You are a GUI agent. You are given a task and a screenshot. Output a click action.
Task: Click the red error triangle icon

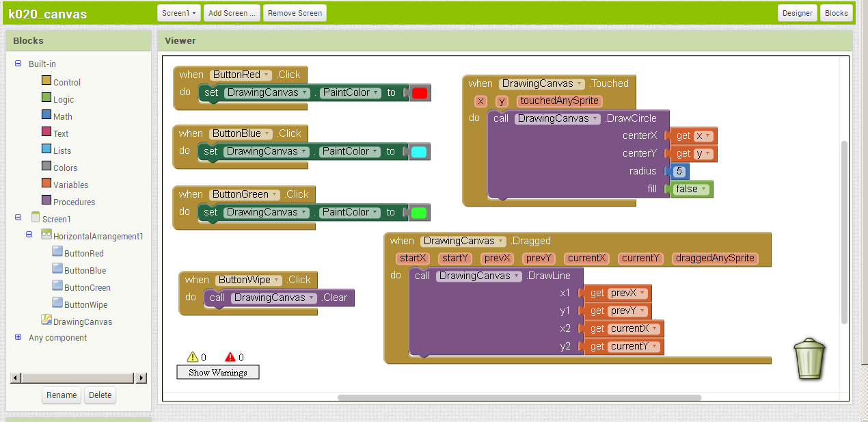[x=230, y=356]
